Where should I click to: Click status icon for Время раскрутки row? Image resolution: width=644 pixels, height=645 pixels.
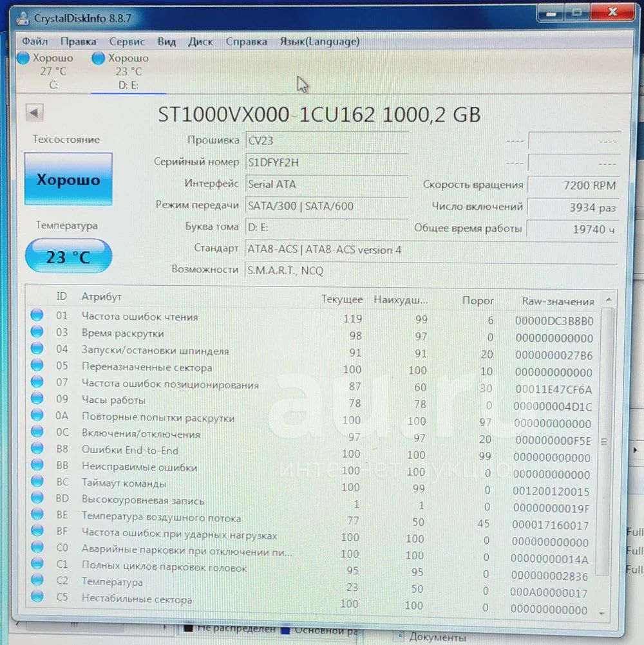(37, 332)
